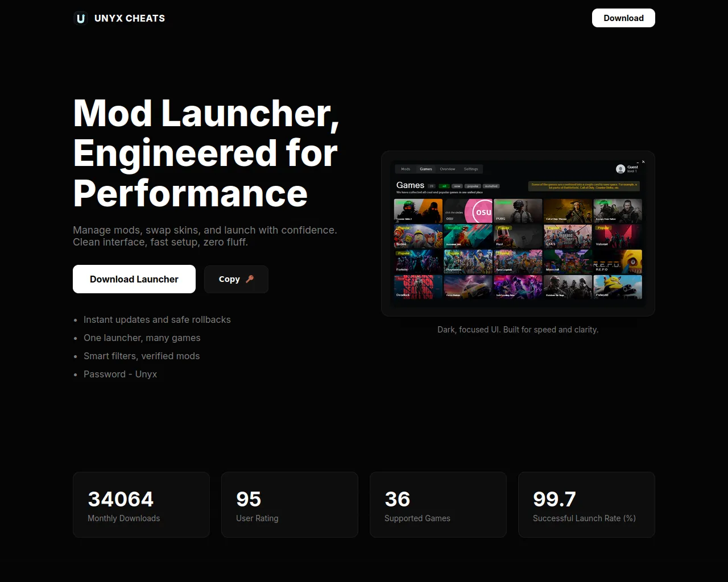Click the Download button in the header

click(x=623, y=18)
